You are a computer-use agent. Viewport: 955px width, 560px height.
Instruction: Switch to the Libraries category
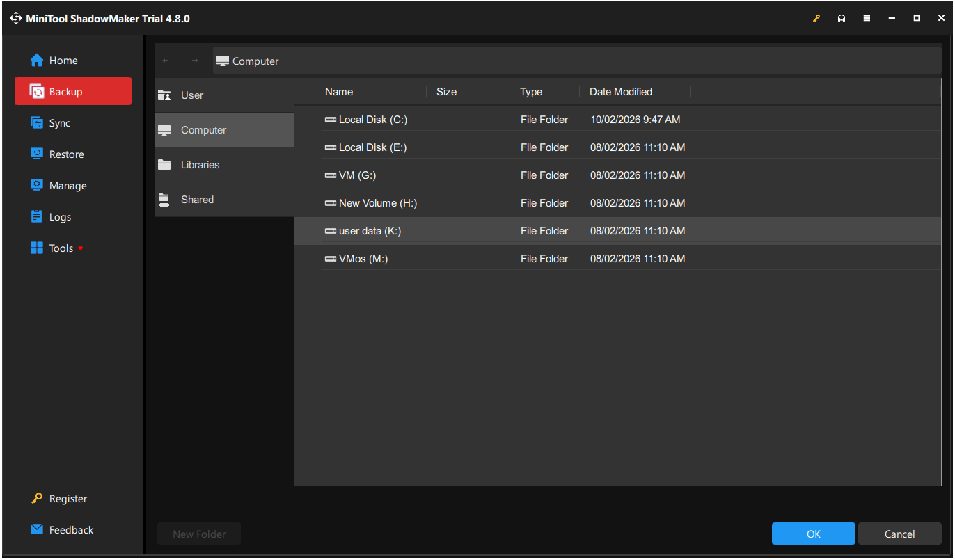pyautogui.click(x=200, y=164)
